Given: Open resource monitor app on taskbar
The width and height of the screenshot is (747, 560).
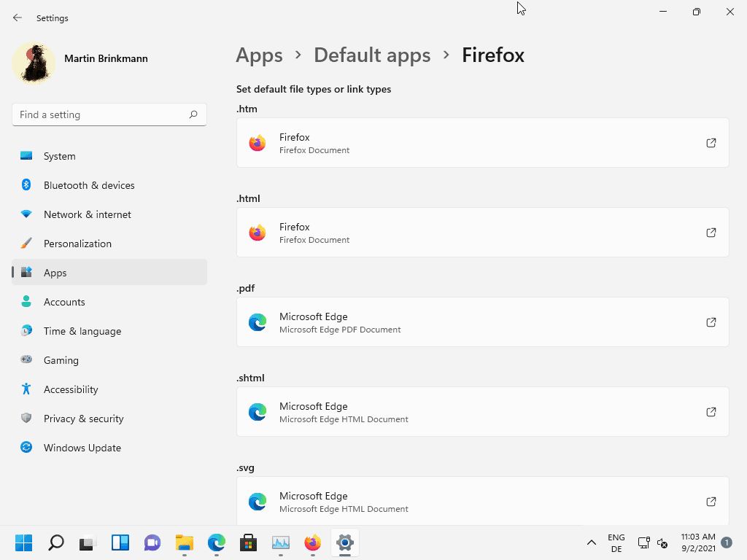Looking at the screenshot, I should [x=281, y=542].
